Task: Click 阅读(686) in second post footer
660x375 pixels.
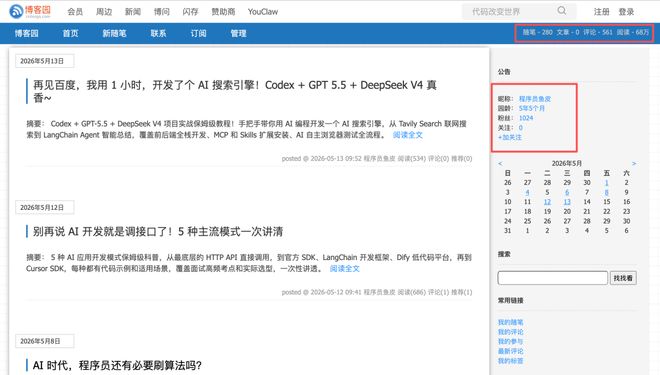Action: pyautogui.click(x=412, y=292)
